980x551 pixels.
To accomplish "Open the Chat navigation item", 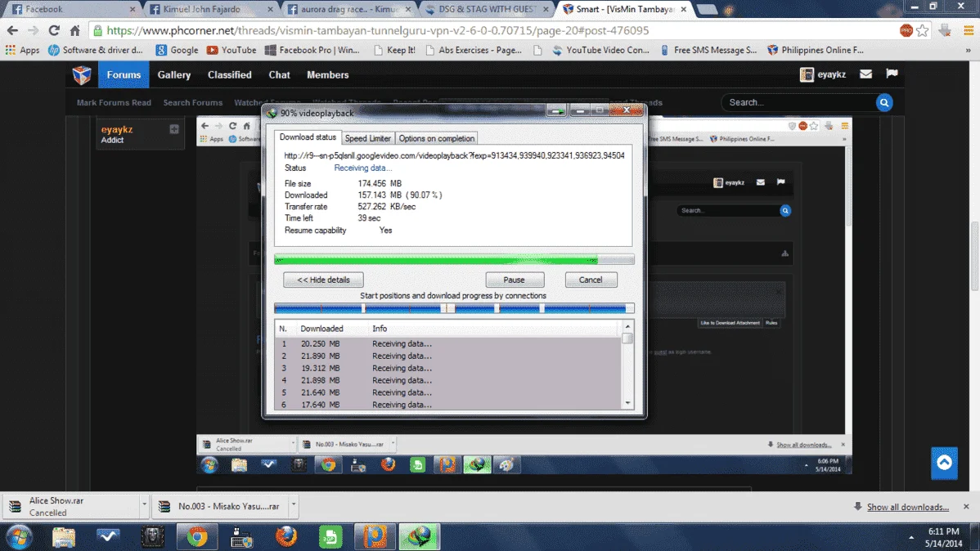I will (280, 75).
